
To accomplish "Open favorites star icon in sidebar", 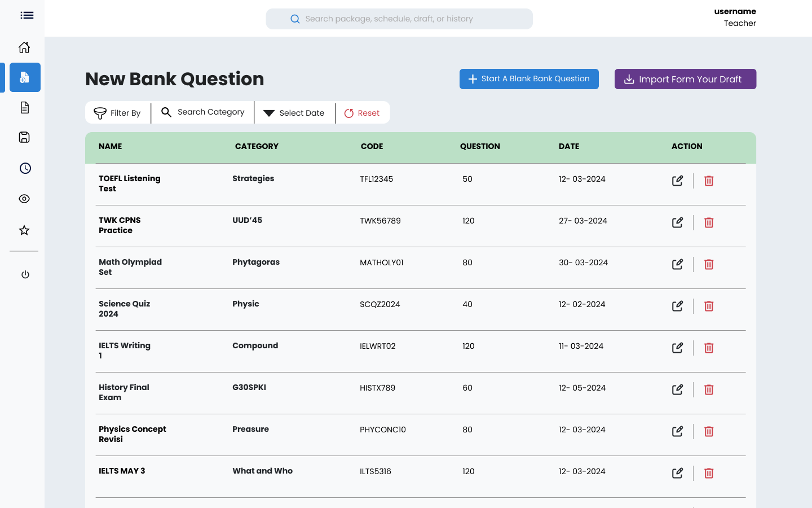I will click(24, 230).
